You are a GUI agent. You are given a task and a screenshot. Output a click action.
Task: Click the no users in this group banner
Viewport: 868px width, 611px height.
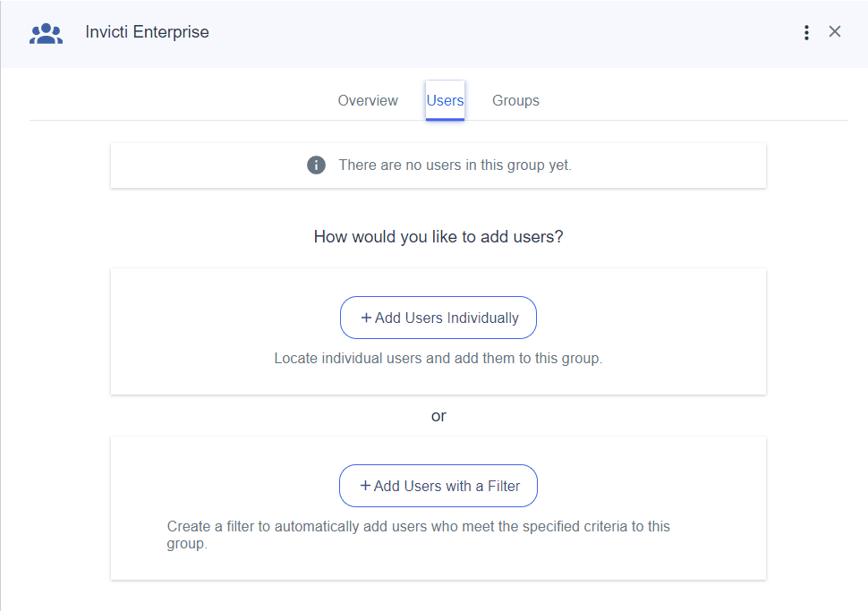click(x=438, y=165)
